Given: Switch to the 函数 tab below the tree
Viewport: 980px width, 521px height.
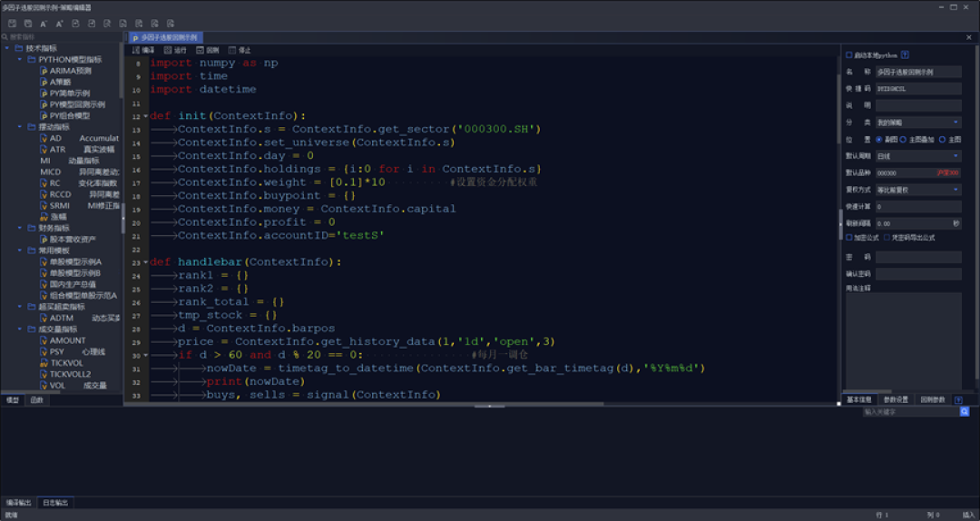Looking at the screenshot, I should [x=37, y=399].
